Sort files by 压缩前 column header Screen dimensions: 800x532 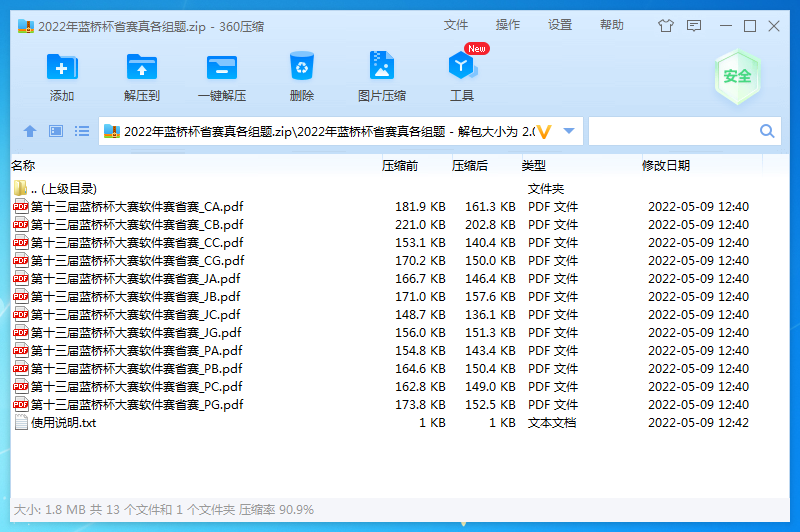400,166
